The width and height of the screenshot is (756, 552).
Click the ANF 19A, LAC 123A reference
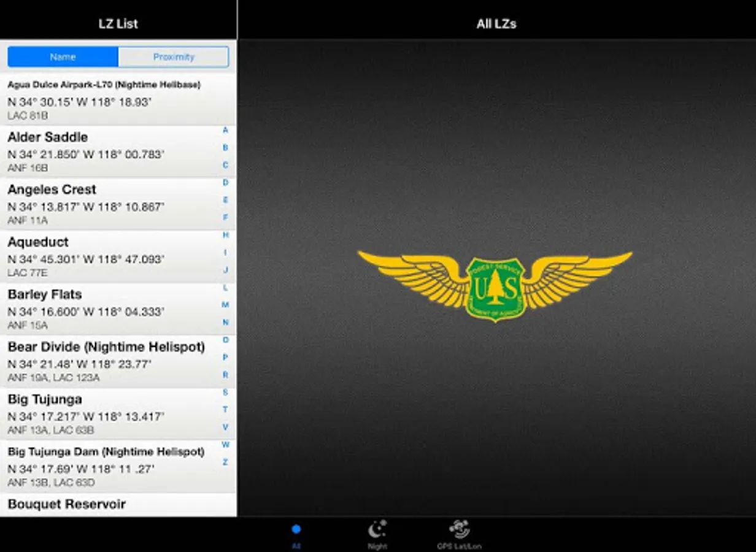[x=53, y=378]
